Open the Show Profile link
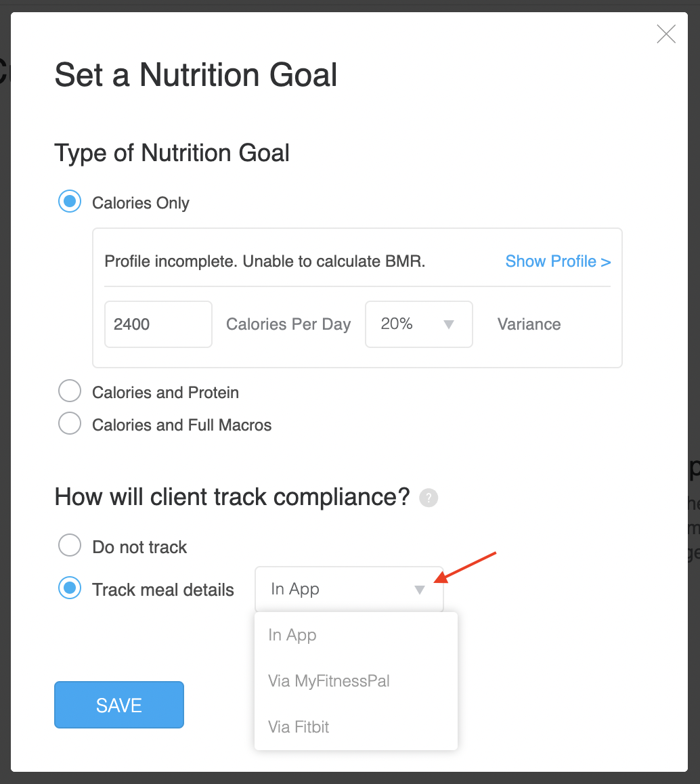700x784 pixels. click(x=558, y=261)
